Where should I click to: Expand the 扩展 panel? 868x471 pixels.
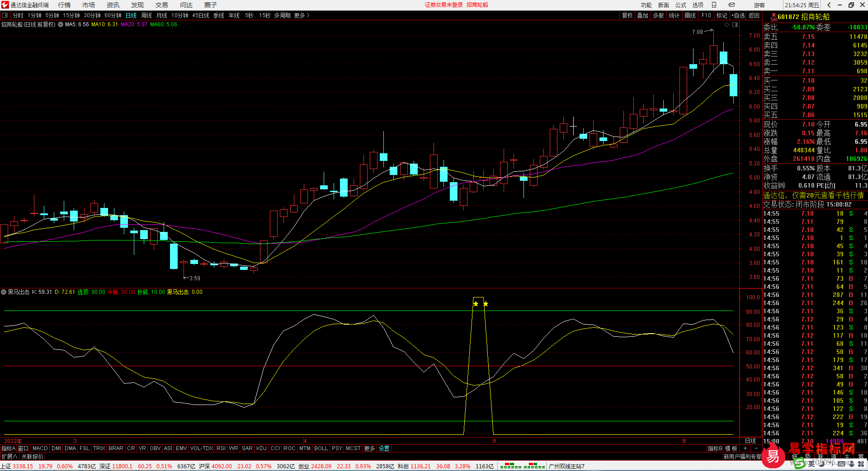[9, 457]
